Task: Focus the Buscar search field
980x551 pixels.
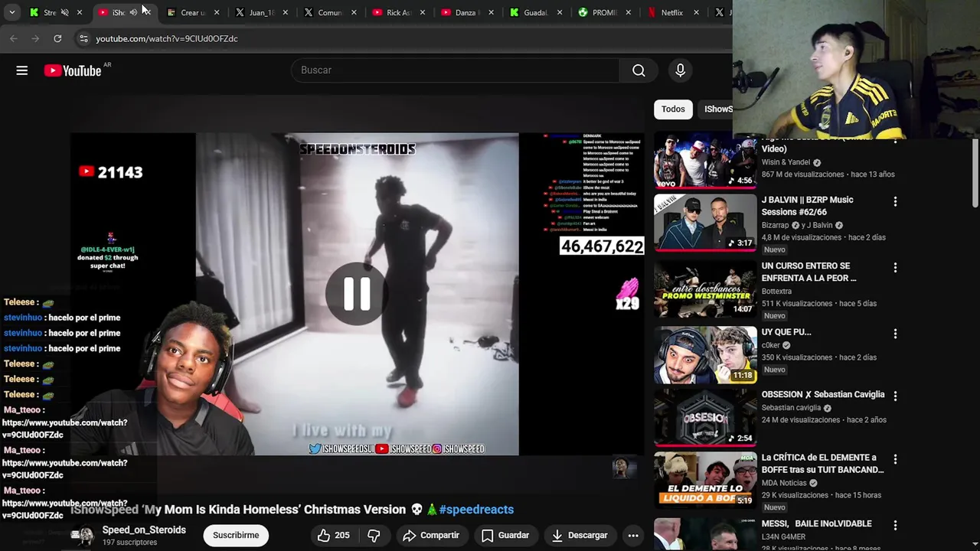Action: click(456, 70)
